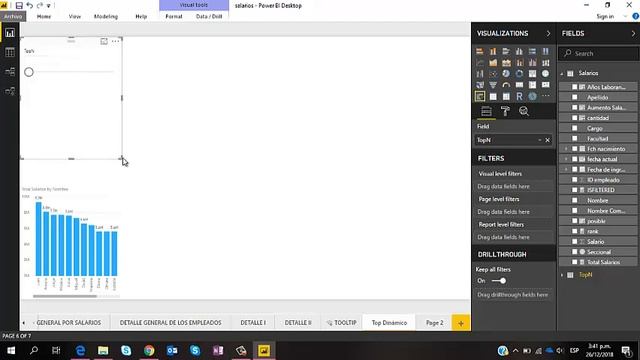Select the R script visual icon

[519, 96]
